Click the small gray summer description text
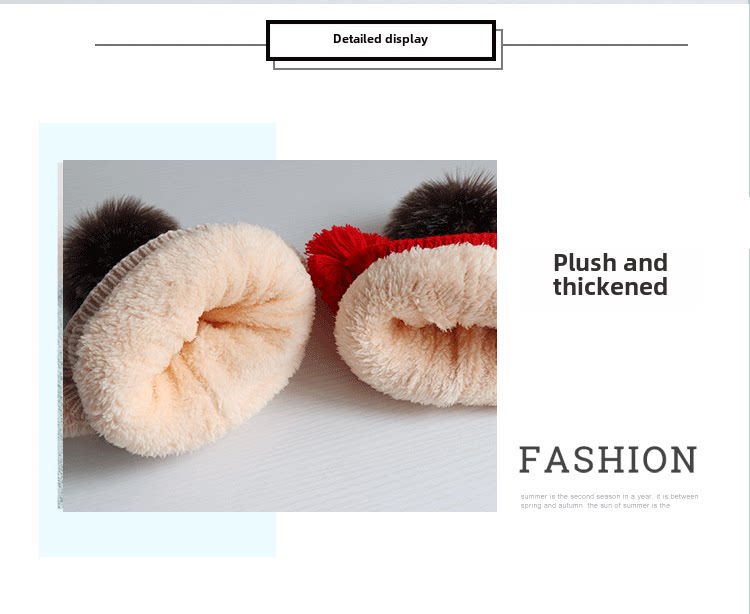The height and width of the screenshot is (614, 750). (x=609, y=501)
